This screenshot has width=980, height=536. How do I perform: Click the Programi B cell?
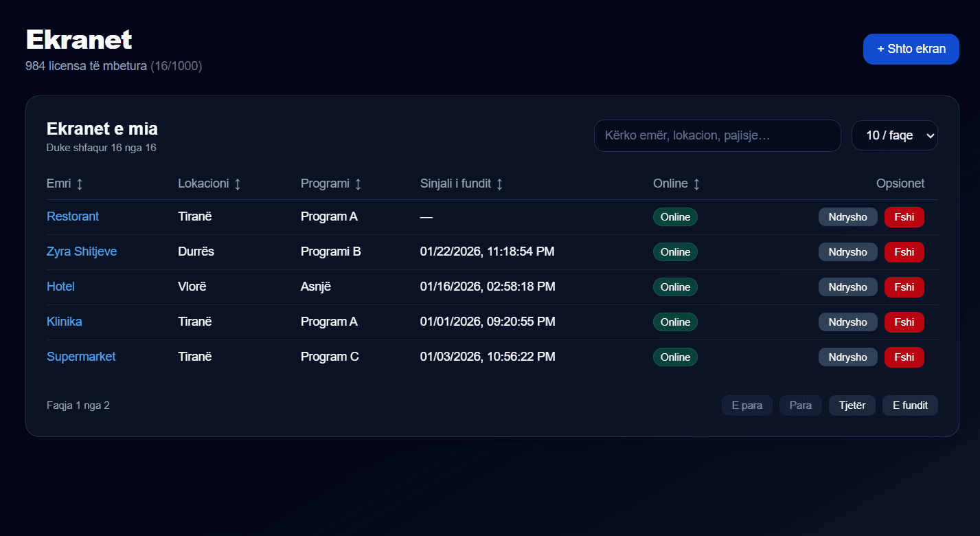pyautogui.click(x=331, y=252)
